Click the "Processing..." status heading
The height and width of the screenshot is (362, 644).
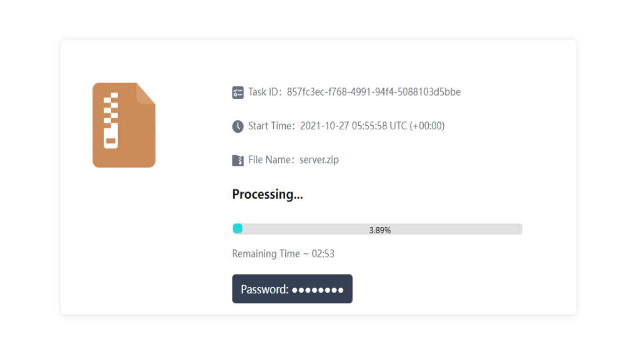click(x=267, y=194)
